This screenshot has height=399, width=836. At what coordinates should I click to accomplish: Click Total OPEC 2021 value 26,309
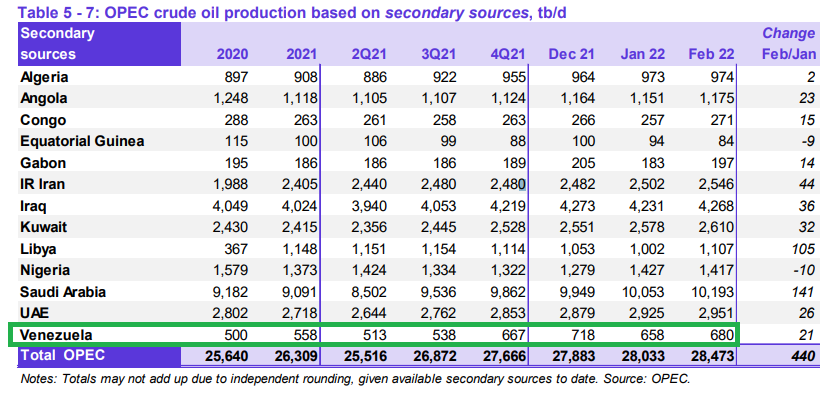[295, 356]
